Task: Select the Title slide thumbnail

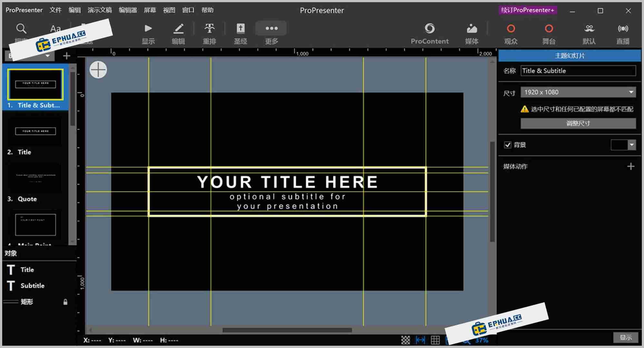Action: pyautogui.click(x=35, y=131)
